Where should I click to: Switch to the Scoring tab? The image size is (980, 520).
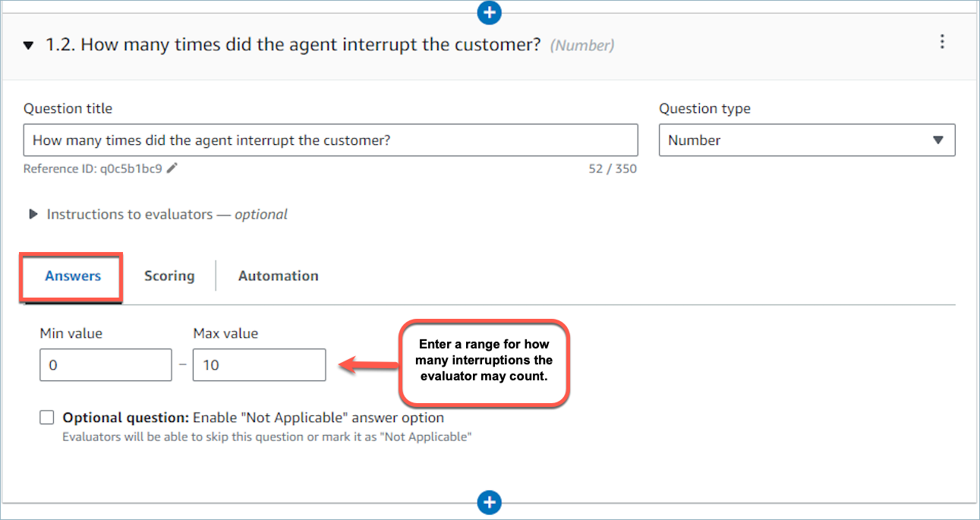tap(169, 276)
